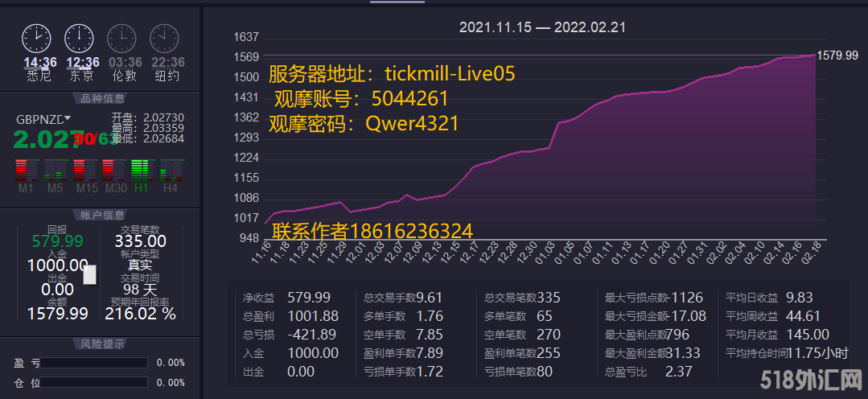Image resolution: width=868 pixels, height=399 pixels.
Task: Click the 风险提示 panel header
Action: (x=102, y=343)
